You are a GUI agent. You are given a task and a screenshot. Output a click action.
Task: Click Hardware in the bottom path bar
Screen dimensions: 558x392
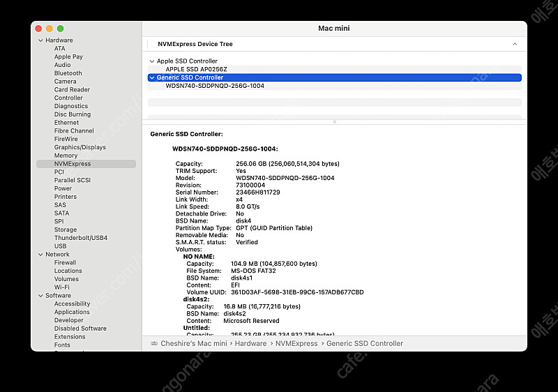[250, 343]
